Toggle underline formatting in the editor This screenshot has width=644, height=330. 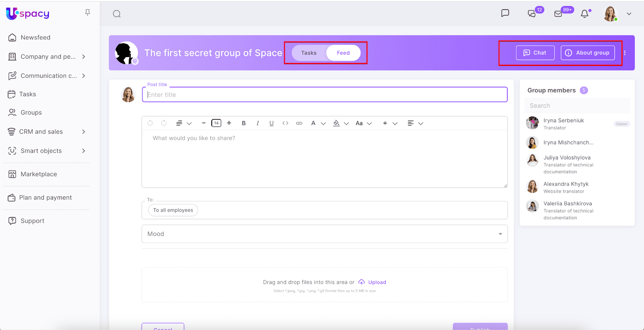click(x=271, y=123)
